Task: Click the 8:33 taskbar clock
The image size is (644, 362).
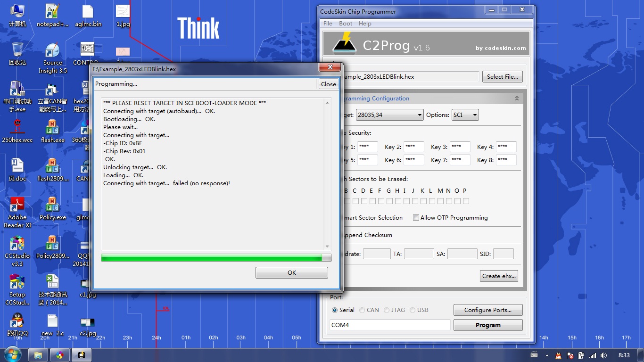Action: click(624, 355)
